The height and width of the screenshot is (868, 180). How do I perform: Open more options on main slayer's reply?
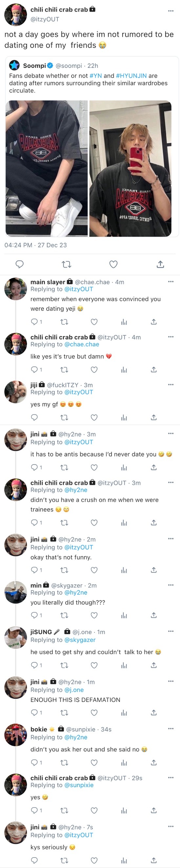click(171, 281)
